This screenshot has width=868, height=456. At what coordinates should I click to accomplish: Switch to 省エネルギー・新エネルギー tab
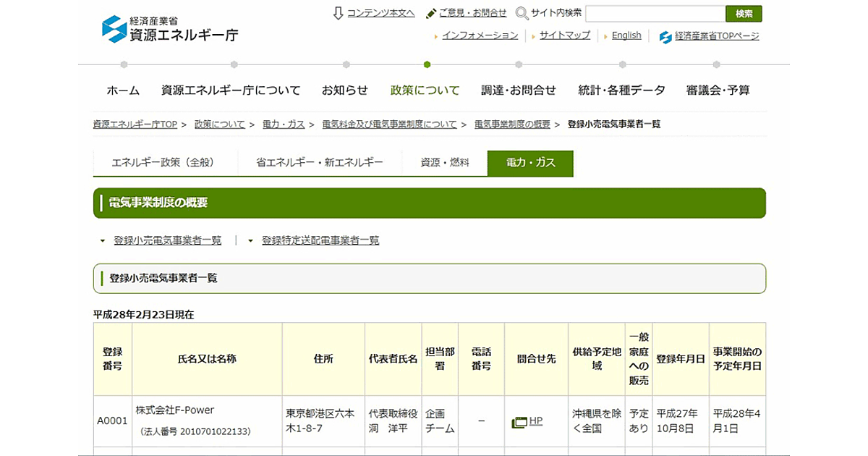click(319, 163)
